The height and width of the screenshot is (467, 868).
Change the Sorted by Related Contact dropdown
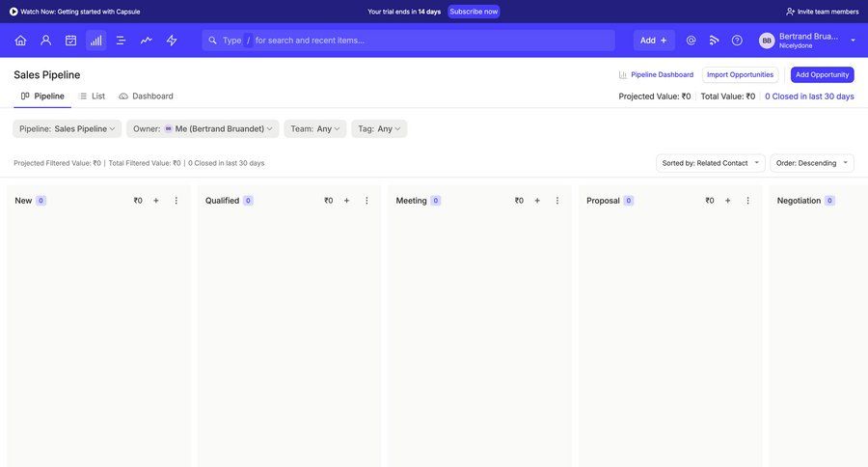tap(710, 163)
